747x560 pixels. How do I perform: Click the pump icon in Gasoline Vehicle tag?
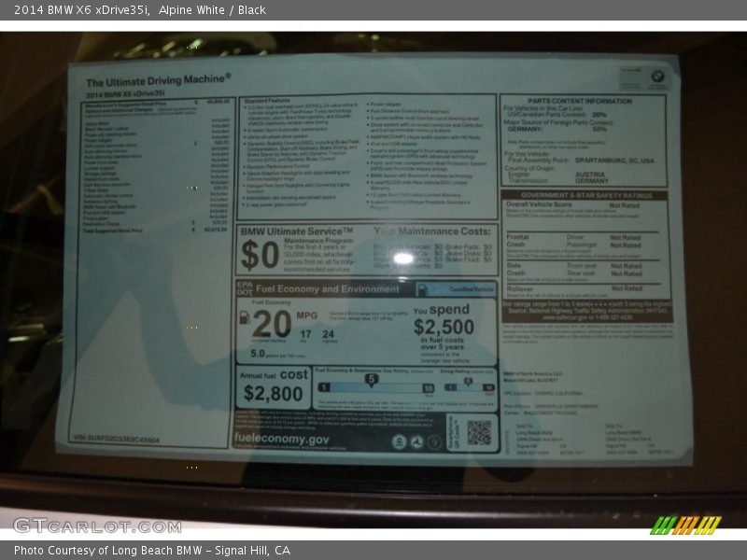click(x=422, y=289)
